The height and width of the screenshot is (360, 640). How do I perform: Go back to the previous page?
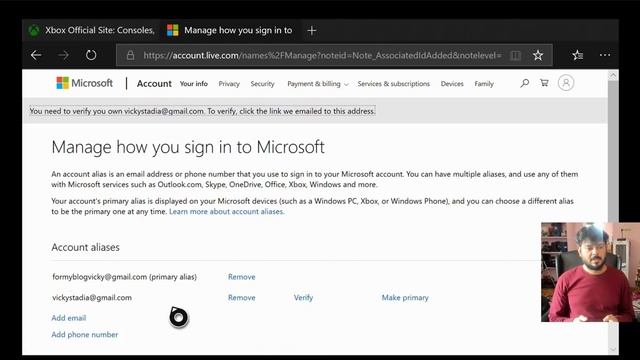coord(36,55)
